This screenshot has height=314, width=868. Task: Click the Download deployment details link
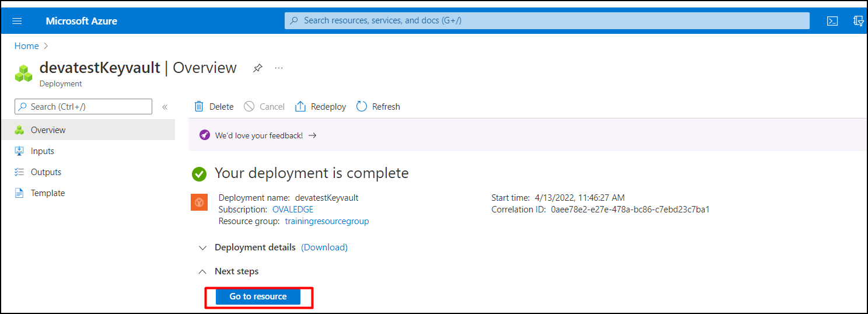[324, 247]
